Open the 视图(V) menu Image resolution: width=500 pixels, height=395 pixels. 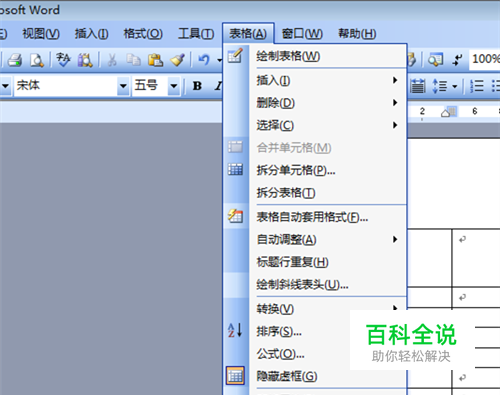[41, 34]
